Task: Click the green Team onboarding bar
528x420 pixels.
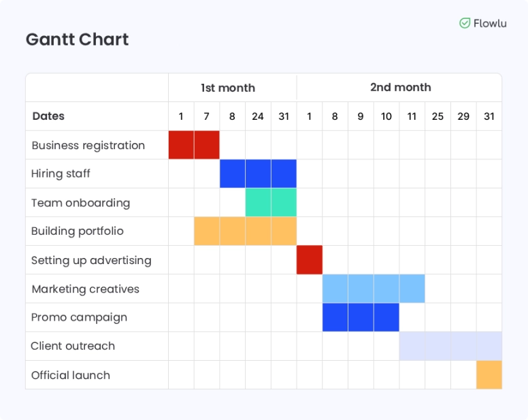Action: (271, 203)
